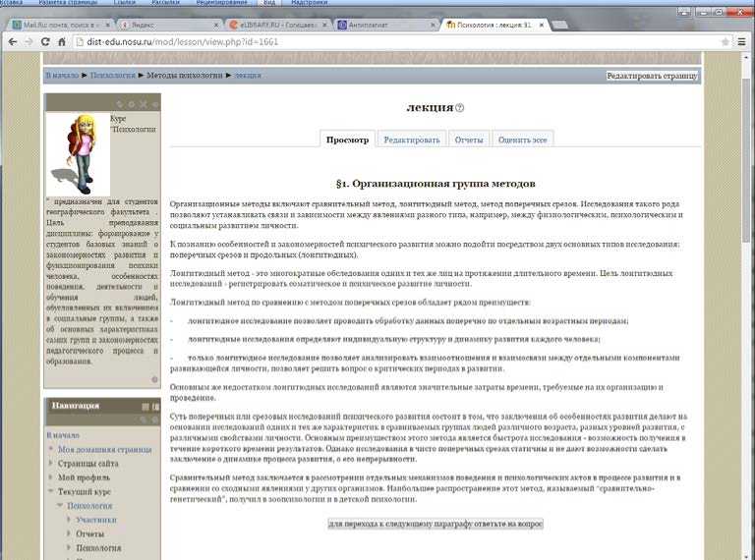This screenshot has height=560, width=755.
Task: Open Надстройки menu in background Word window
Action: (x=309, y=2)
